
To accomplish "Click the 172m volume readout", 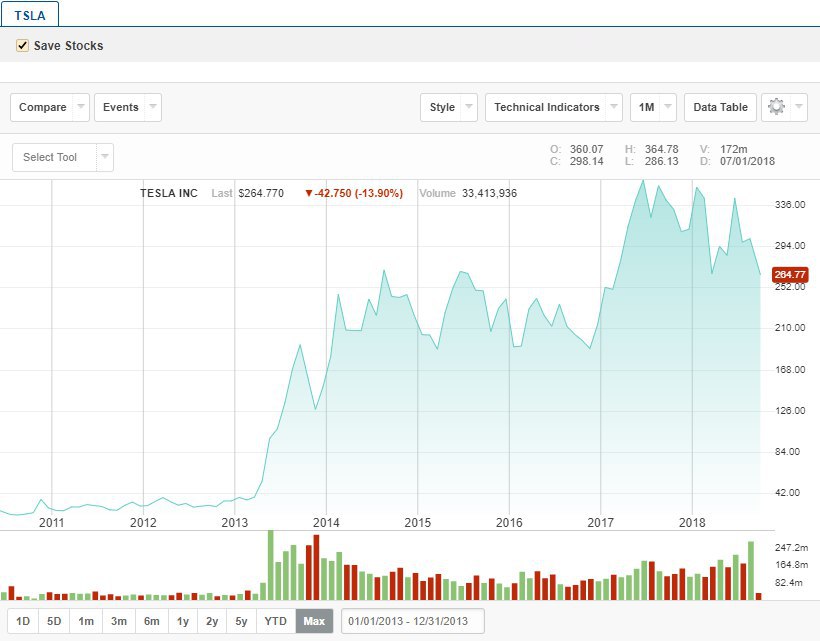I will tap(733, 149).
